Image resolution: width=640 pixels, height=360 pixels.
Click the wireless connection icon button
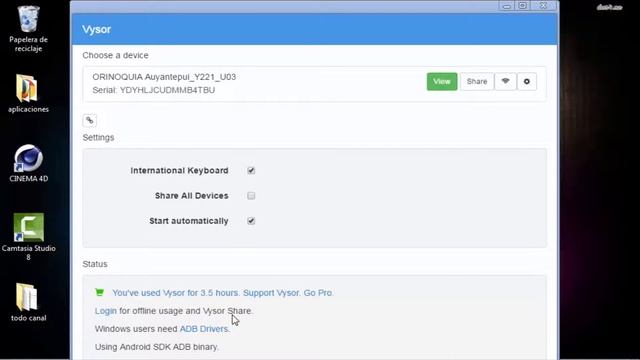[x=505, y=82]
